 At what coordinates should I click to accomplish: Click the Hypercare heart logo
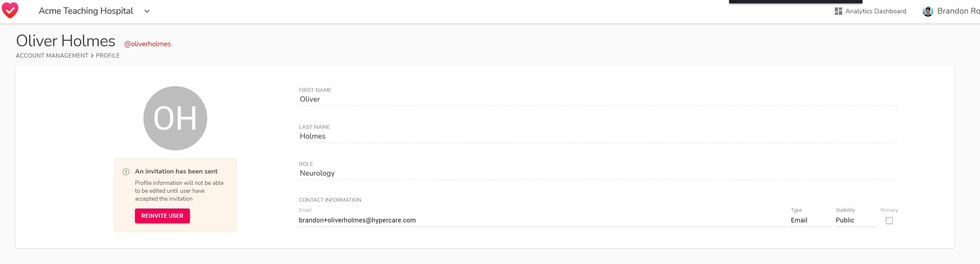point(10,10)
